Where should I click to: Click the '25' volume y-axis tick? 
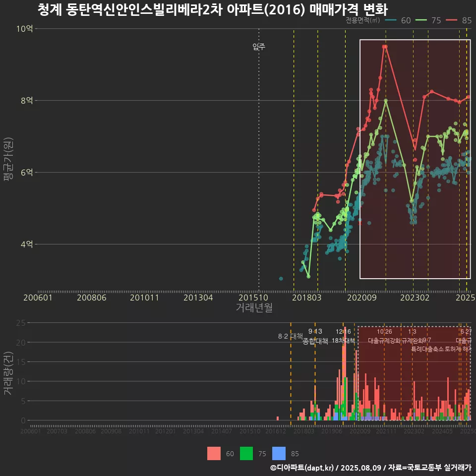(x=21, y=323)
